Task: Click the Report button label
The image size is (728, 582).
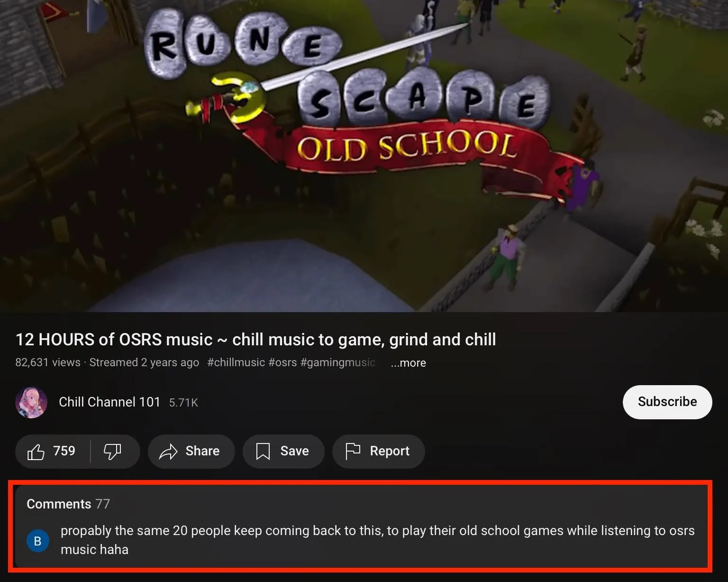Action: click(x=390, y=451)
